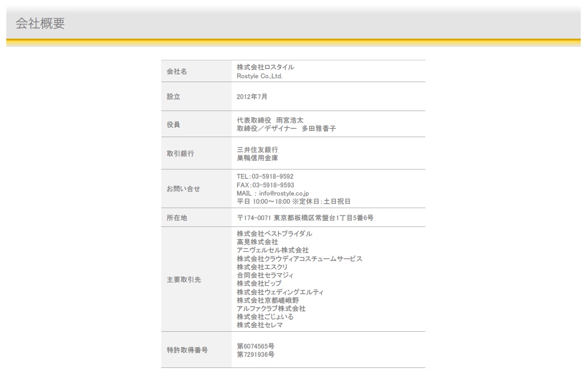This screenshot has width=588, height=380.
Task: Click the English name Rostyle Co.,Ltd.
Action: (x=259, y=76)
